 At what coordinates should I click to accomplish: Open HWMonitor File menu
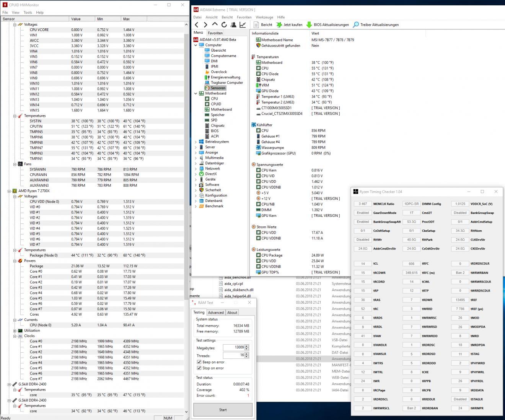point(5,12)
